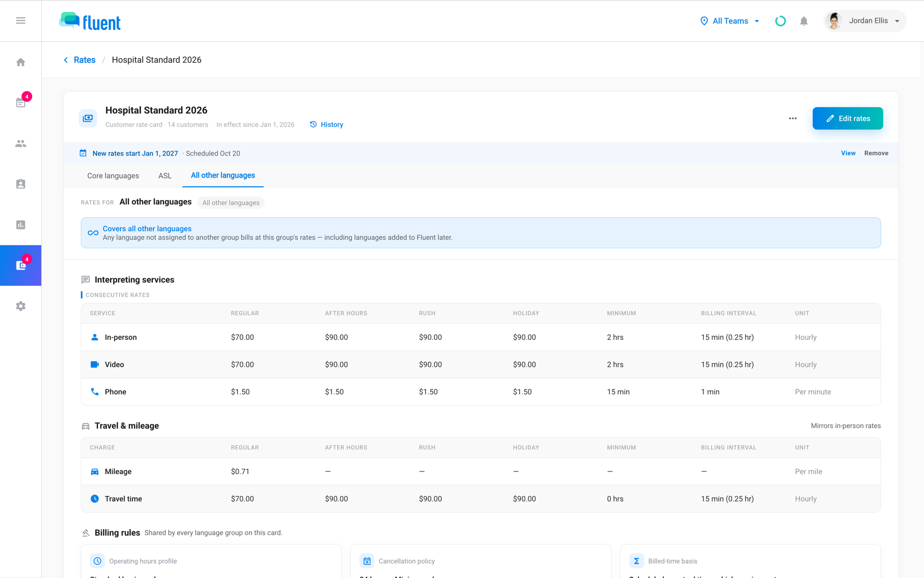The image size is (924, 578).
Task: Click the infinity icon in the info banner
Action: pos(93,233)
